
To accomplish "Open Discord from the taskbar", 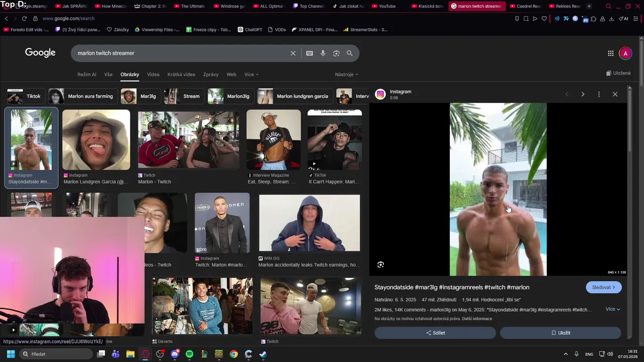I will tap(175, 354).
